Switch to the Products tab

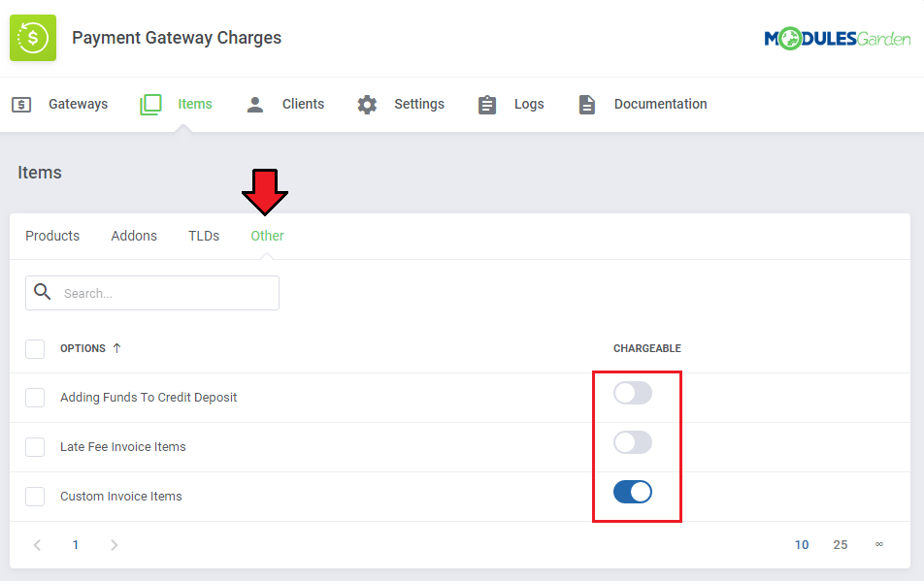(x=52, y=236)
